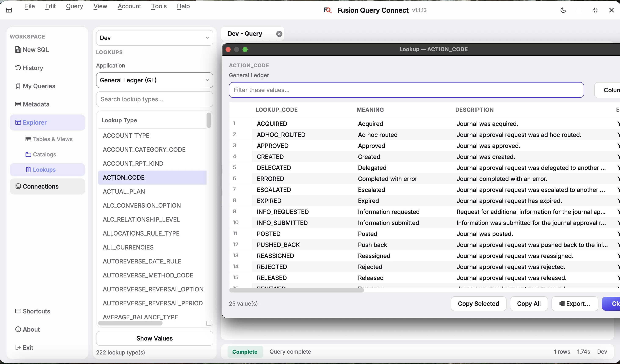
Task: Close the Lookup window with the red dot
Action: click(x=228, y=50)
